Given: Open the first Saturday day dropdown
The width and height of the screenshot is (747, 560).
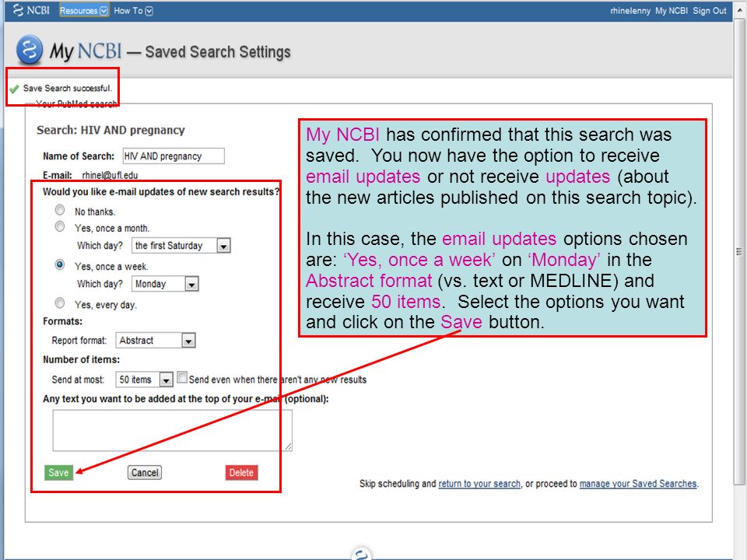Looking at the screenshot, I should pos(181,246).
